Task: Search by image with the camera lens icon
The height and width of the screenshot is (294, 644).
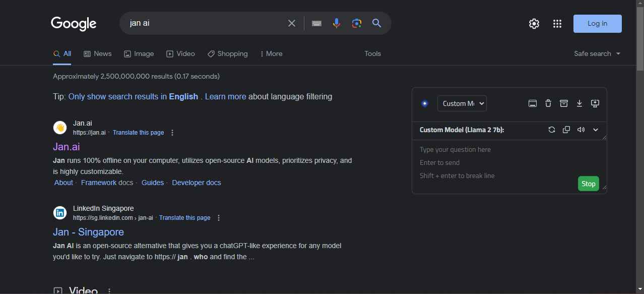Action: coord(357,23)
